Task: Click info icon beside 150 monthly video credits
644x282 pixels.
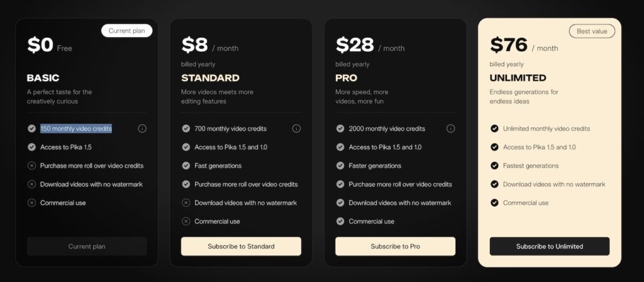Action: click(142, 128)
